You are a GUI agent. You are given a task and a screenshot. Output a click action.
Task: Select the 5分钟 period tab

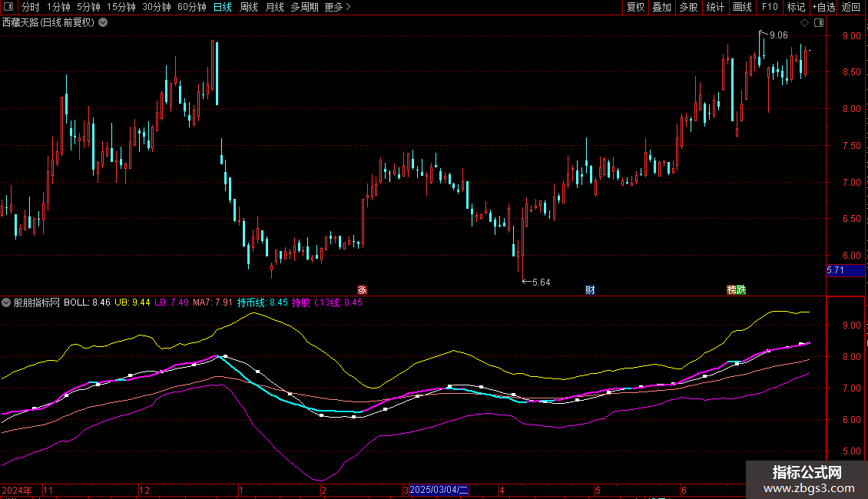point(88,7)
